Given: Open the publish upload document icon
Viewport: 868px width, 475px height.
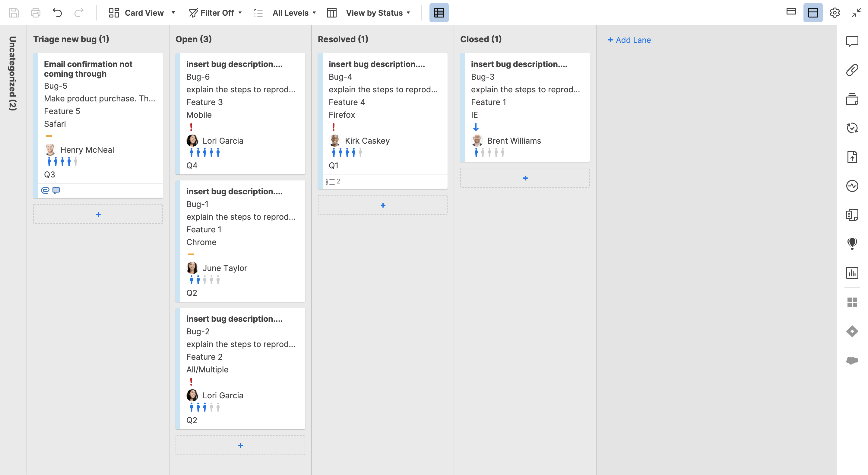Looking at the screenshot, I should point(852,157).
